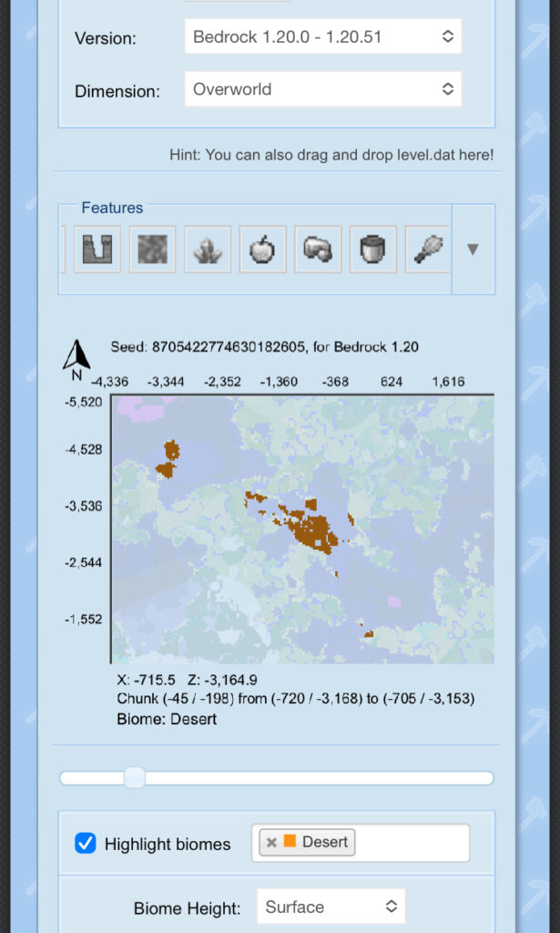The height and width of the screenshot is (933, 560).
Task: Click the seed text above the map
Action: 265,347
